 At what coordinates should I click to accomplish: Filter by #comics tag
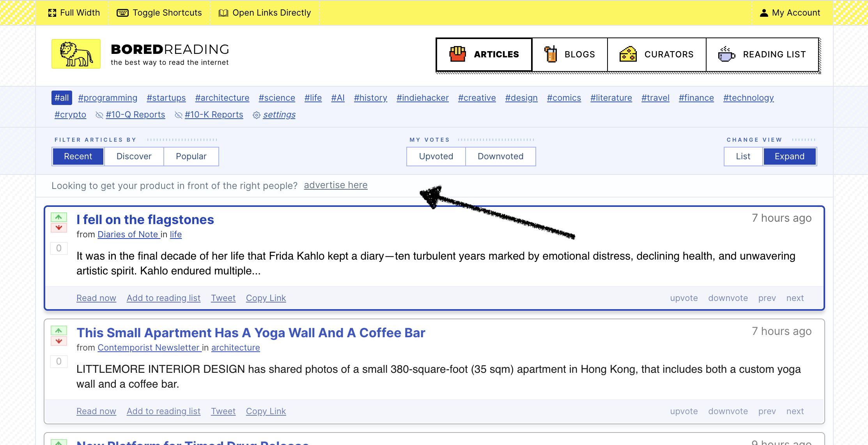click(x=564, y=98)
